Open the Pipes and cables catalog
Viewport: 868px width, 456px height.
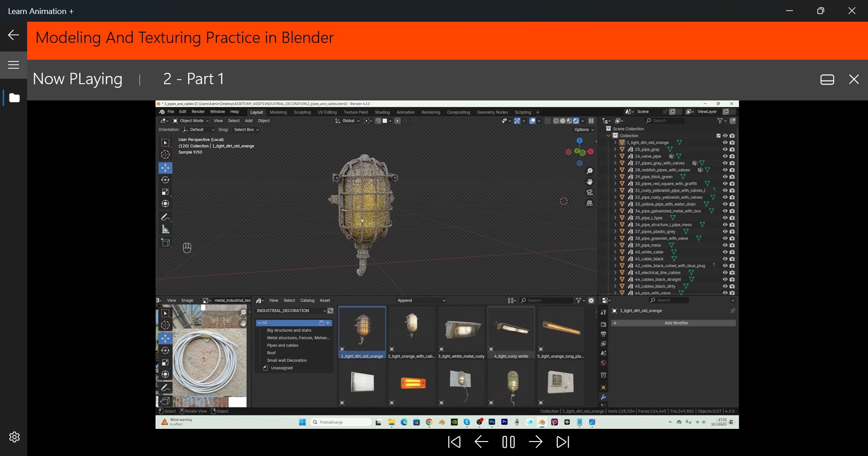pyautogui.click(x=283, y=345)
